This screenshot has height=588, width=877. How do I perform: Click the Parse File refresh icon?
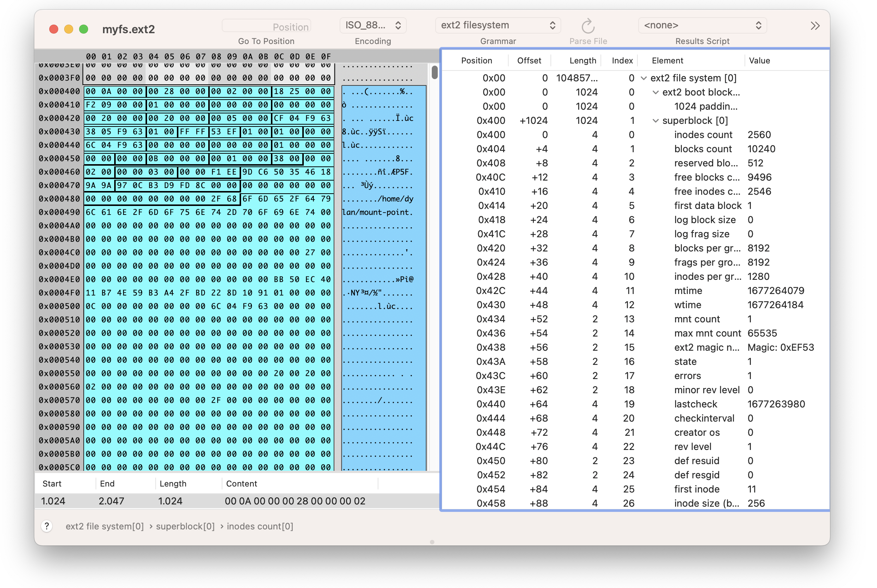588,26
